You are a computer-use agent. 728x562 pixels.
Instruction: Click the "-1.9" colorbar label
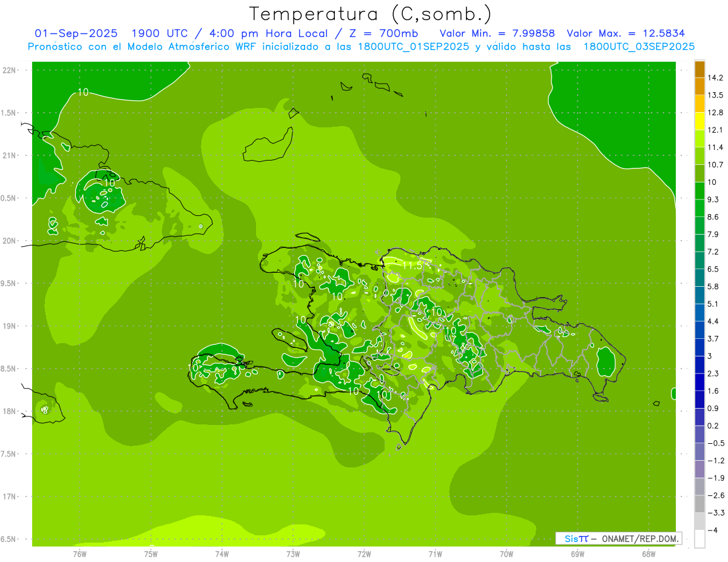click(715, 478)
